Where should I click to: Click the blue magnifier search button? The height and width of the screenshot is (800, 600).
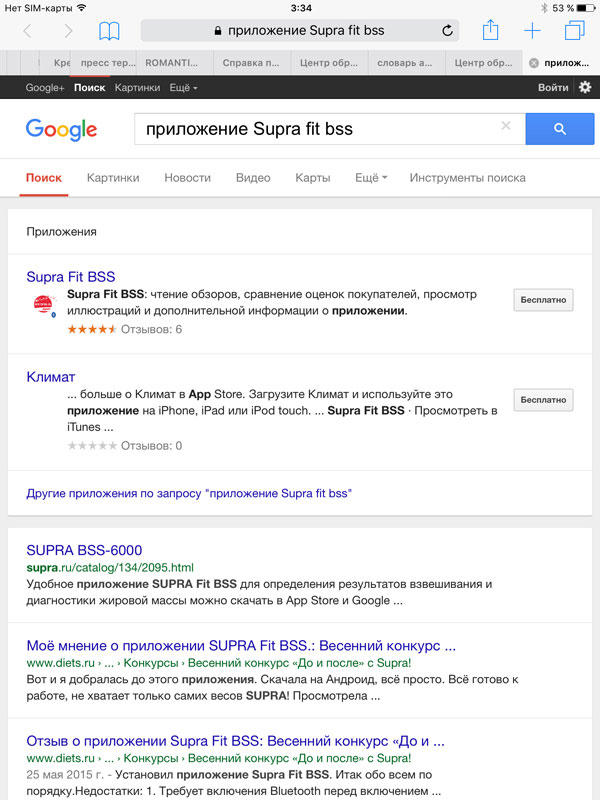coord(560,129)
